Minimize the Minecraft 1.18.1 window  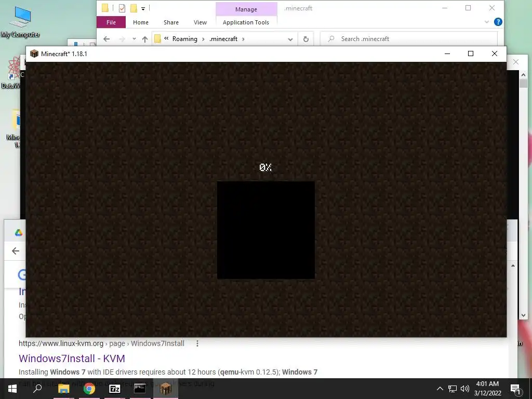[447, 54]
